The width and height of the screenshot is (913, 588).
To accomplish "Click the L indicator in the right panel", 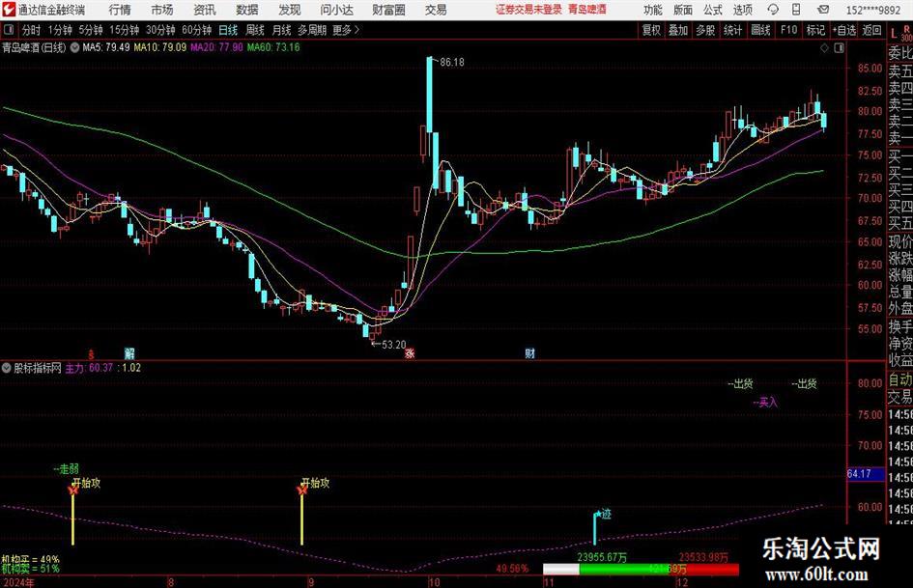I will 894,34.
